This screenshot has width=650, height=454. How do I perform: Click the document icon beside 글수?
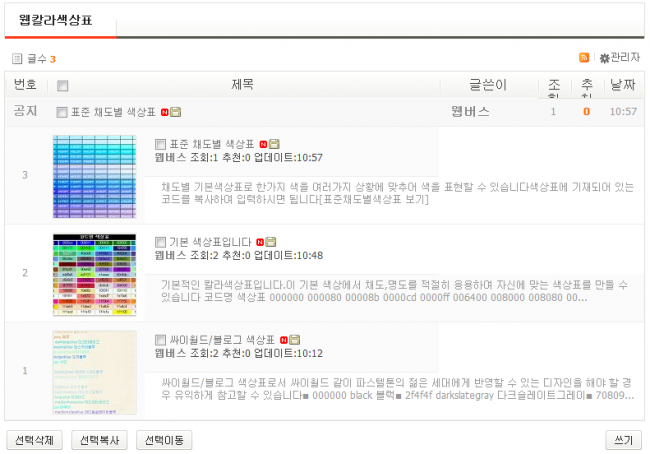point(17,59)
